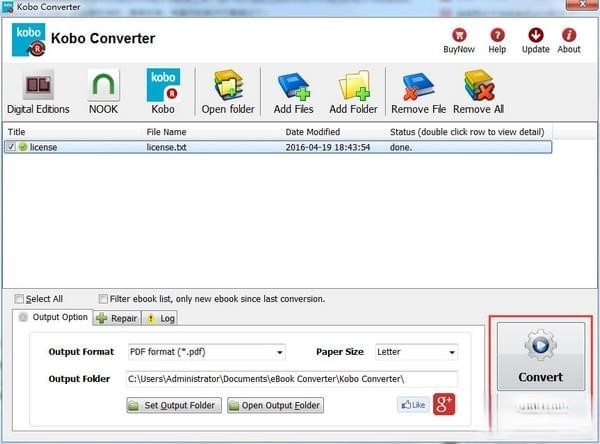Switch to the Log tab
This screenshot has height=444, width=600.
tap(160, 319)
